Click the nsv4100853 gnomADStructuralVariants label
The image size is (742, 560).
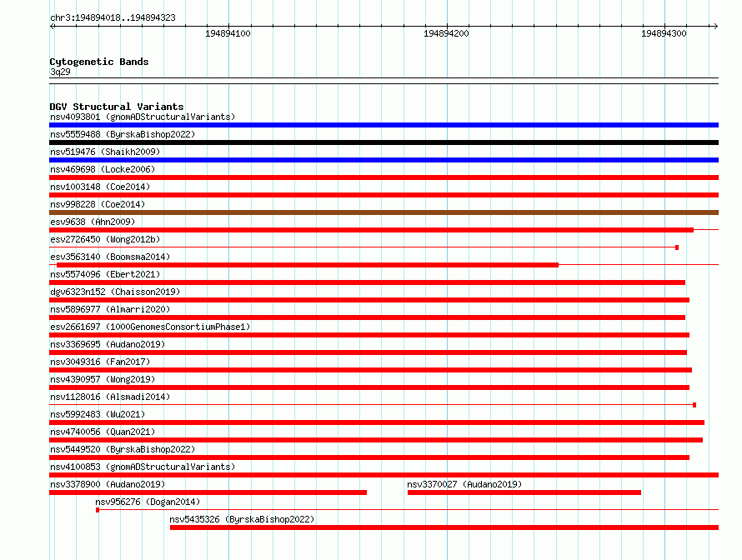tap(143, 467)
